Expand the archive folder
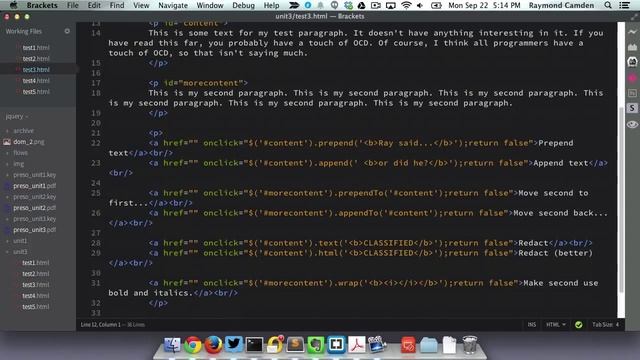 23,131
